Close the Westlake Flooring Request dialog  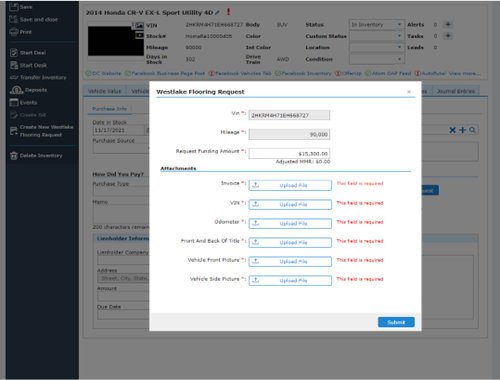[x=409, y=92]
